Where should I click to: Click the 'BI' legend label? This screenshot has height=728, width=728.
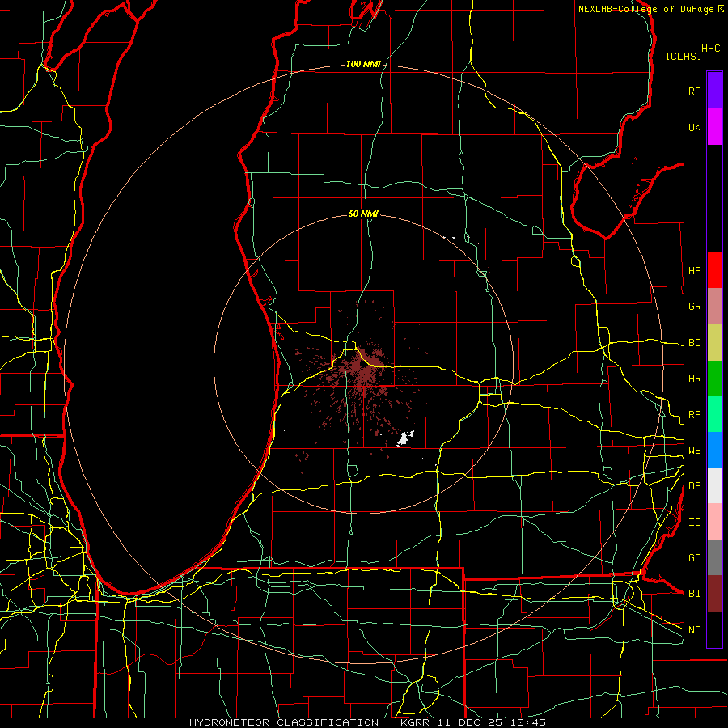[x=694, y=594]
